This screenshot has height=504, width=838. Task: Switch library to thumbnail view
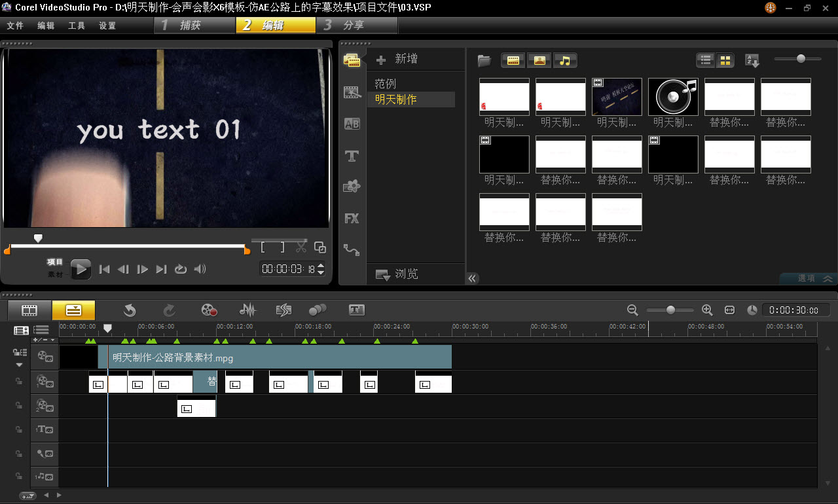tap(725, 60)
